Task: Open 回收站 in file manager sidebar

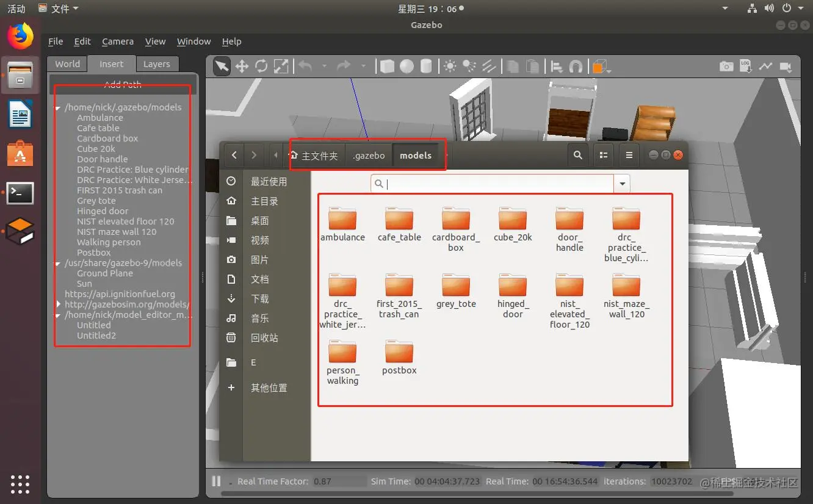Action: tap(265, 337)
